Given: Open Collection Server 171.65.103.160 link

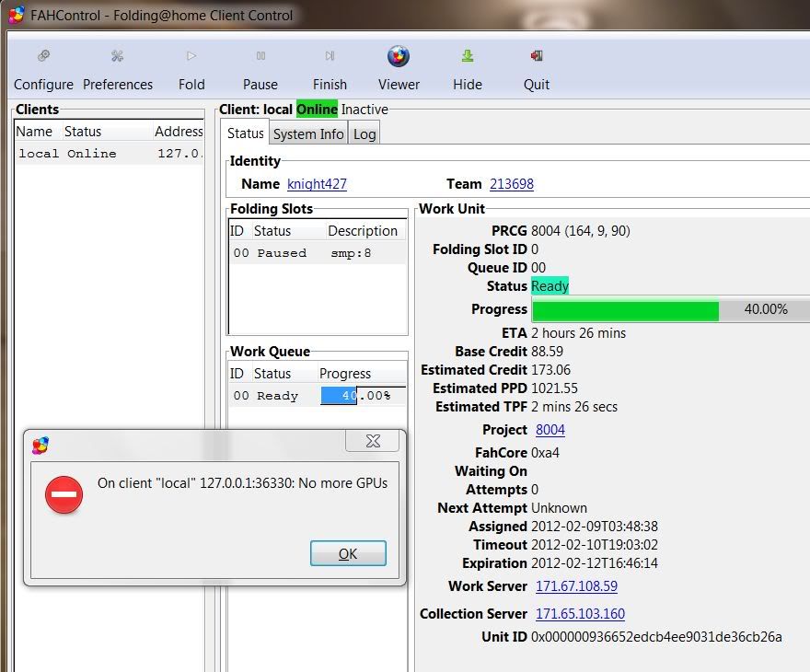Looking at the screenshot, I should (x=580, y=614).
